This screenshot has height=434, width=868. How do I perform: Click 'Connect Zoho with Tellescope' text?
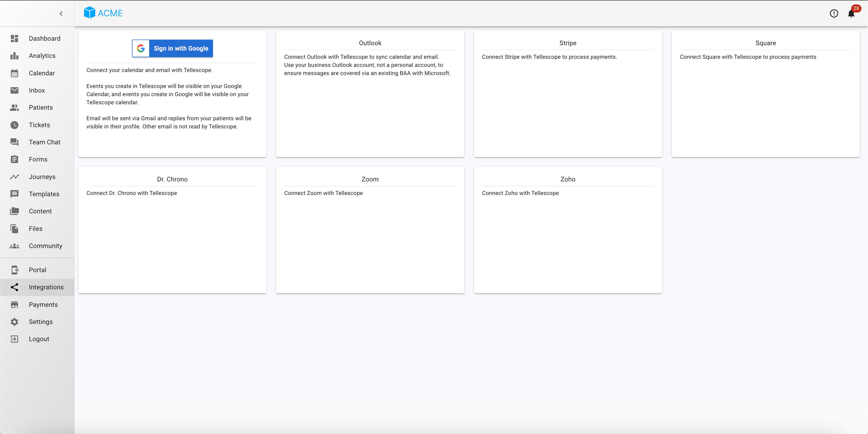tap(520, 193)
